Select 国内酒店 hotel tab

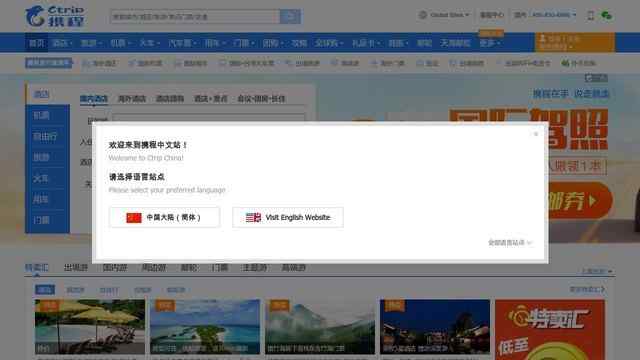click(94, 99)
